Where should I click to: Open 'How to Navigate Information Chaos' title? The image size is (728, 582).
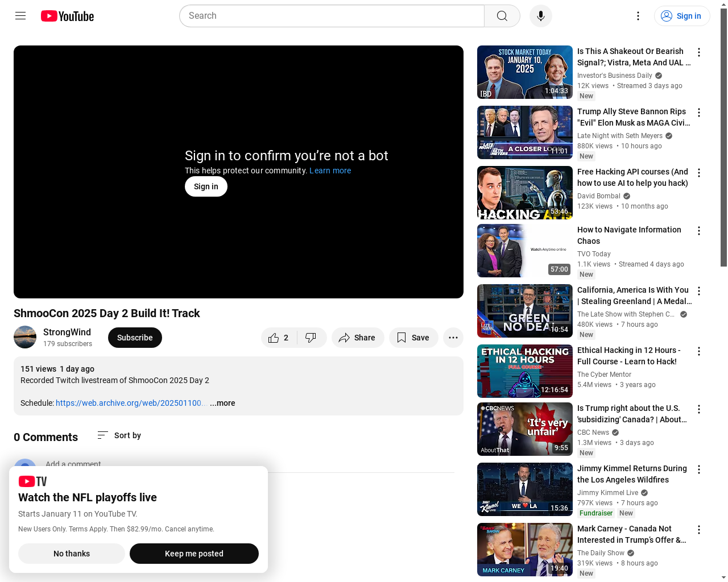[x=629, y=235]
